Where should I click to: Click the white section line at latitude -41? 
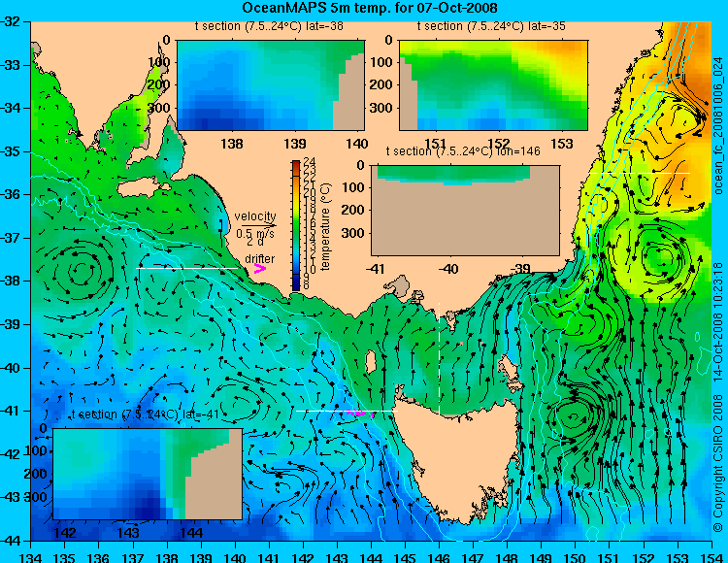tap(347, 412)
